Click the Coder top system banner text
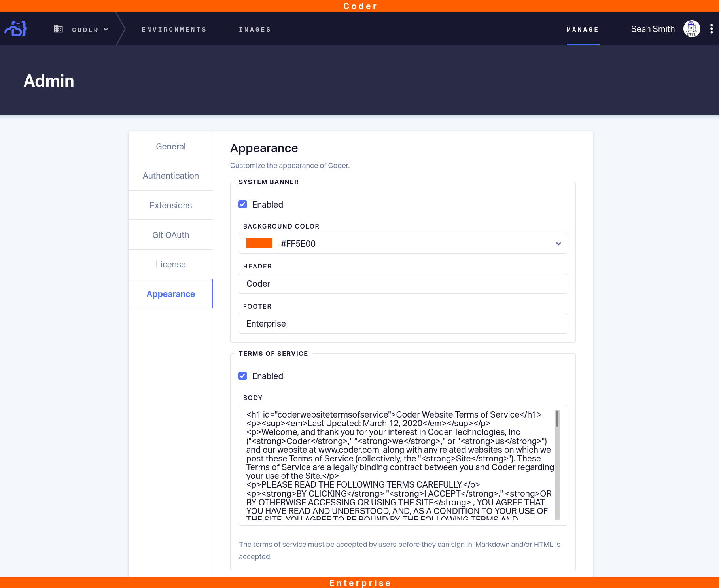 click(360, 6)
